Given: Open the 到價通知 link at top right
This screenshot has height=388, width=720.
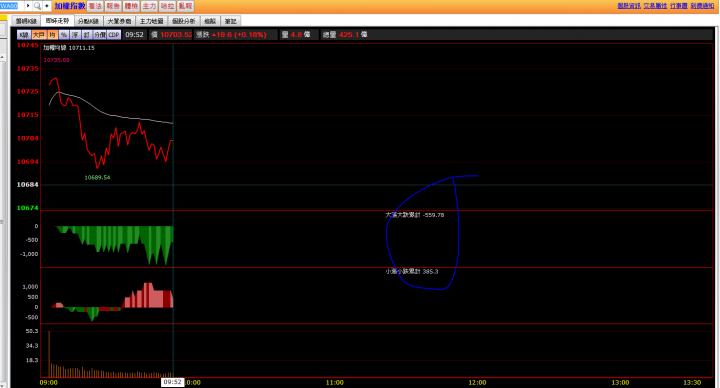Looking at the screenshot, I should coord(702,6).
